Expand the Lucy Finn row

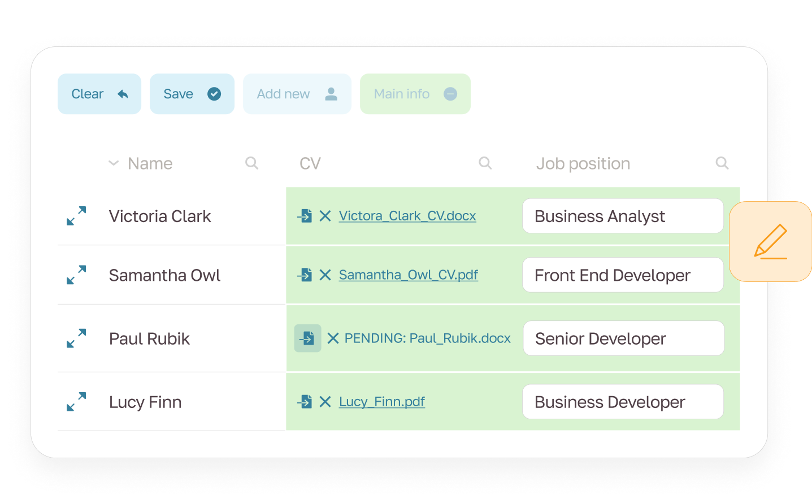76,402
